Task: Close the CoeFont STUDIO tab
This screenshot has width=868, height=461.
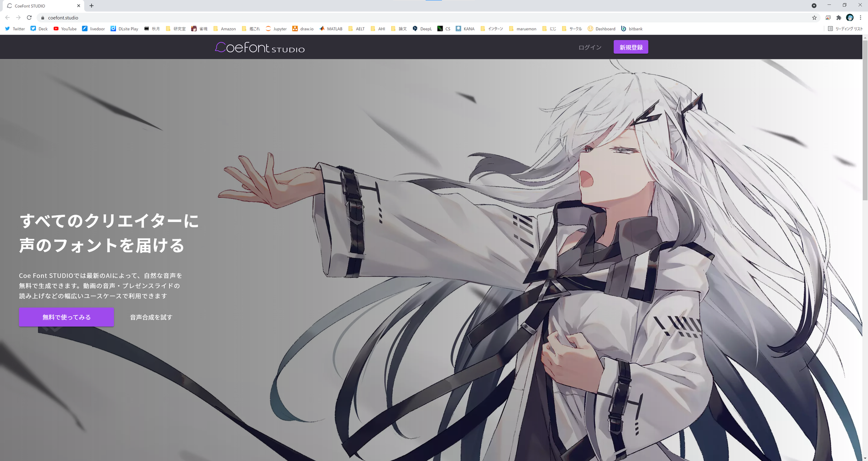Action: coord(79,6)
